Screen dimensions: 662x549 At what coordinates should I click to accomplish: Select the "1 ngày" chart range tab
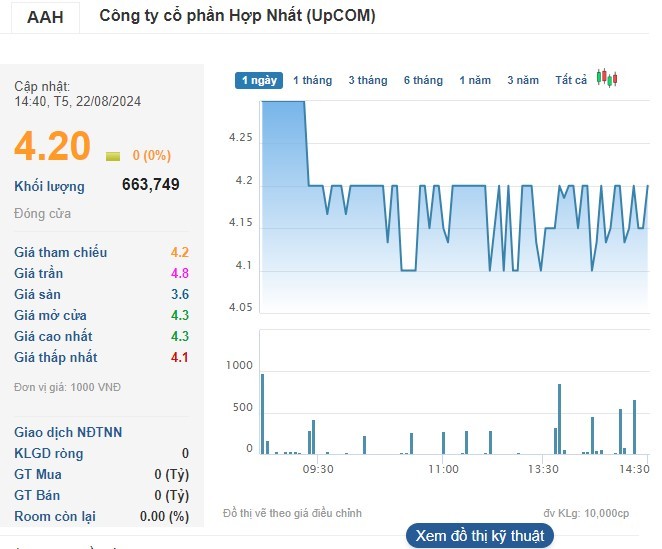[259, 80]
